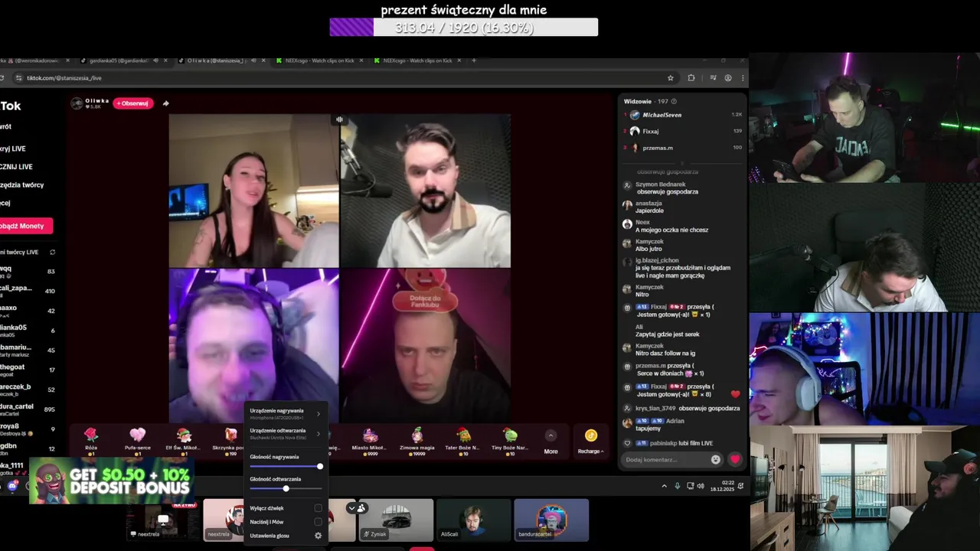
Task: Expand the More gifts arrow
Action: coord(550,436)
